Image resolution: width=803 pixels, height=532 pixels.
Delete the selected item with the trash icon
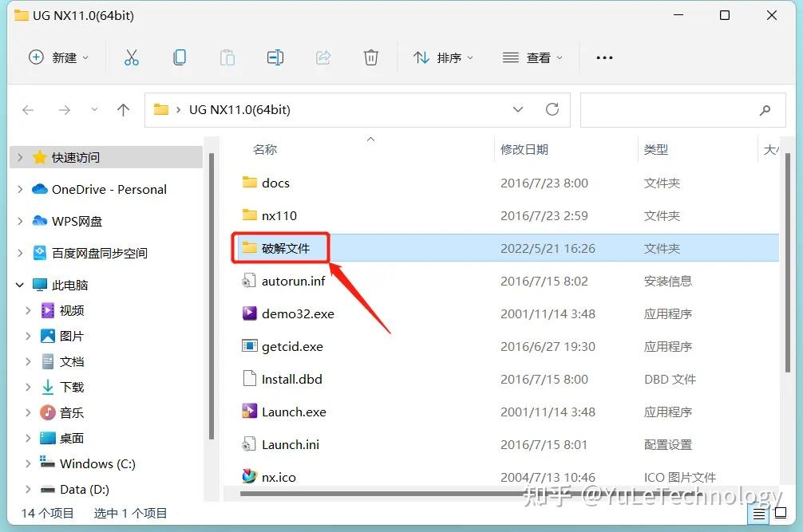point(370,57)
